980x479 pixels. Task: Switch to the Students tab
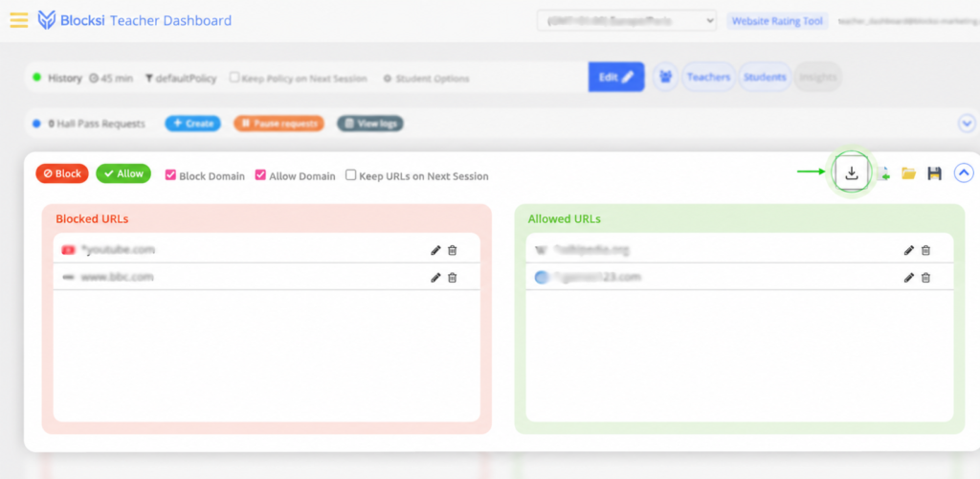click(765, 77)
